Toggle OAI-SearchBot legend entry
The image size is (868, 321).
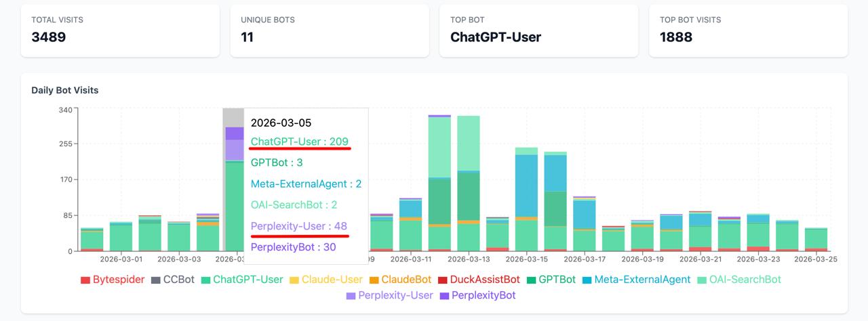pos(745,280)
